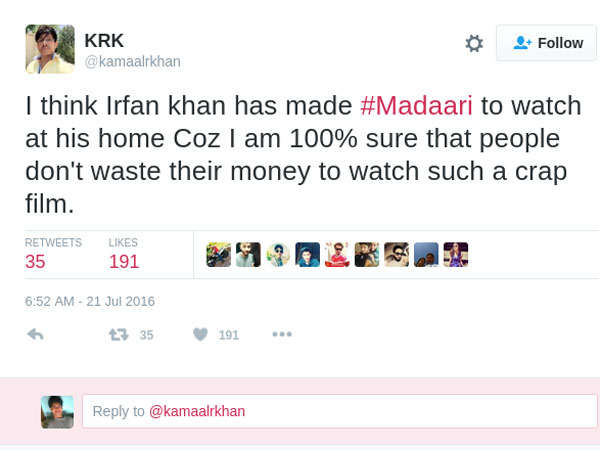Type in the Reply to @kamaalrkhan field
Screen dimensions: 600x450
(339, 411)
